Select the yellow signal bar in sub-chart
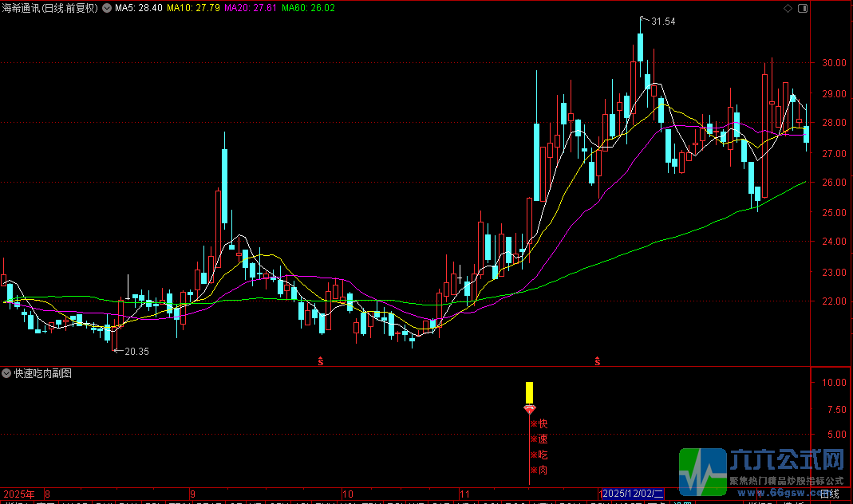 [x=529, y=392]
